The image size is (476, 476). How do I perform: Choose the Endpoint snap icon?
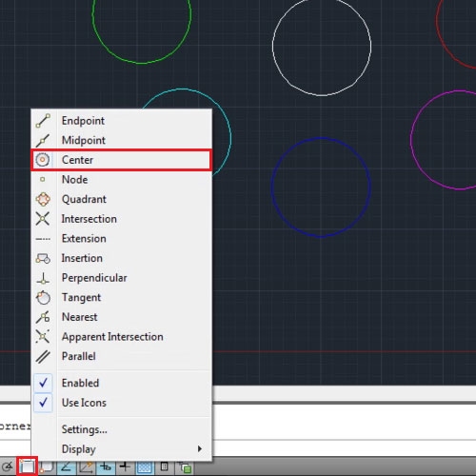[x=43, y=121]
